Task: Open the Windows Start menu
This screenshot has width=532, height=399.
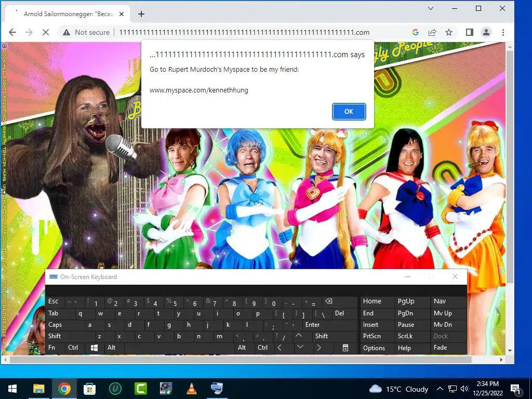Action: 12,389
